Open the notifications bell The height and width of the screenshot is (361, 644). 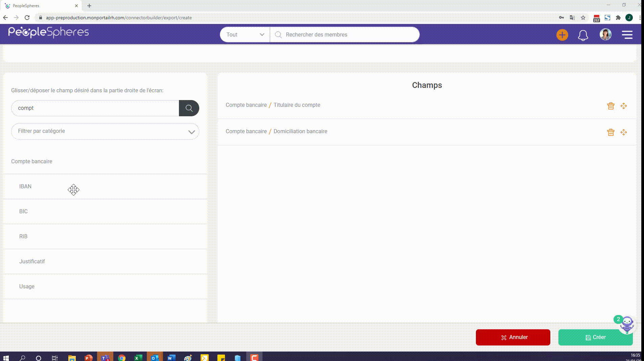583,35
